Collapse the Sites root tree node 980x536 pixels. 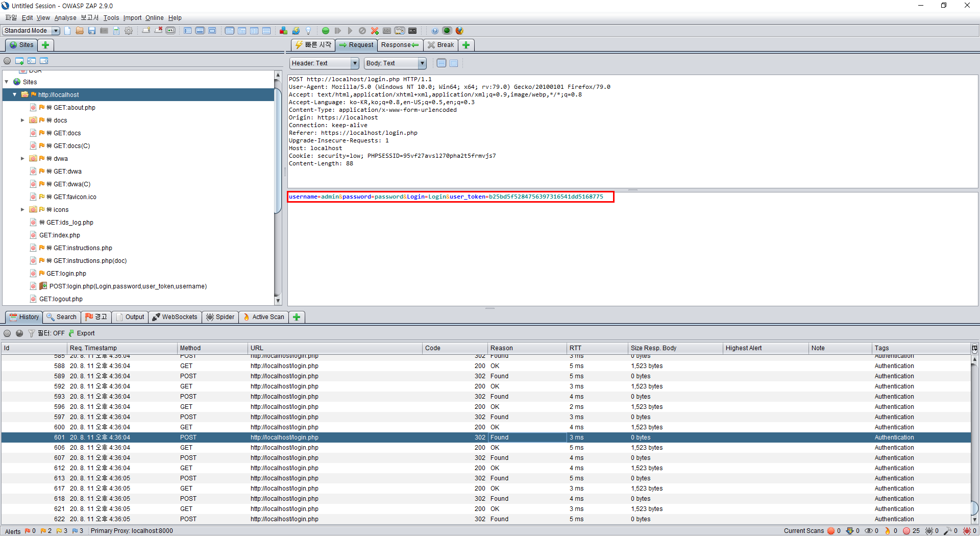pyautogui.click(x=7, y=82)
